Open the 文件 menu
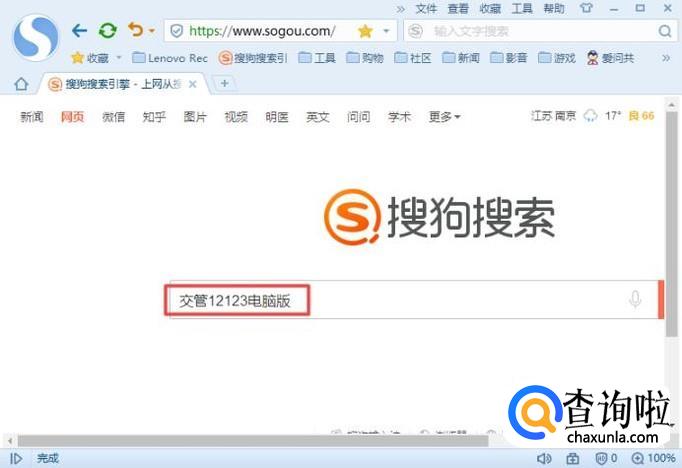682x468 pixels. (x=426, y=8)
